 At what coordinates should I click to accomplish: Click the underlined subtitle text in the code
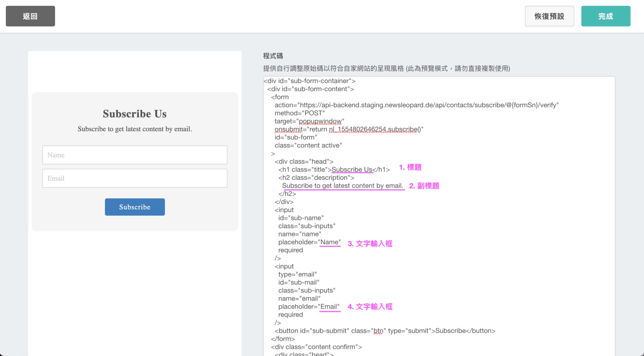point(343,186)
